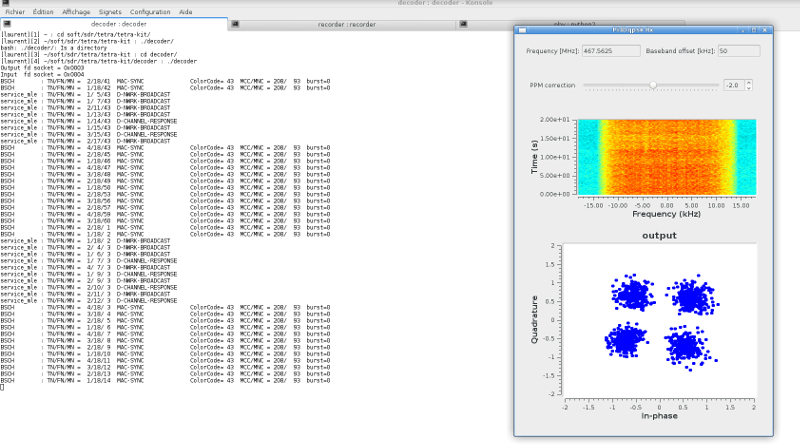Open the Aide menu
800x448 pixels.
186,12
